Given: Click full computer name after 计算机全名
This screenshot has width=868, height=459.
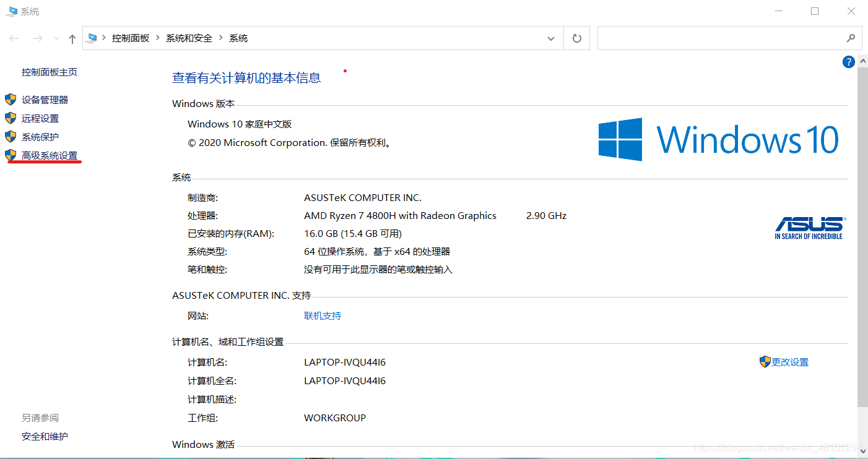Looking at the screenshot, I should tap(345, 381).
